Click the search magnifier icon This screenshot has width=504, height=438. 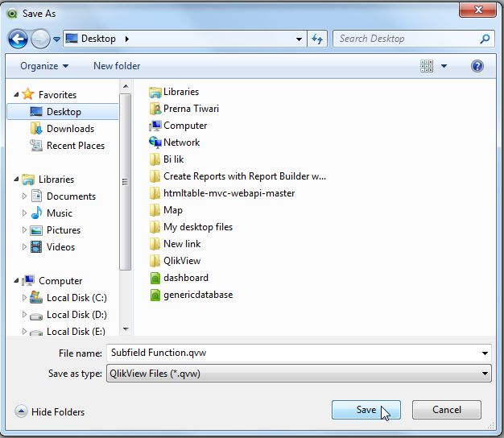[485, 39]
